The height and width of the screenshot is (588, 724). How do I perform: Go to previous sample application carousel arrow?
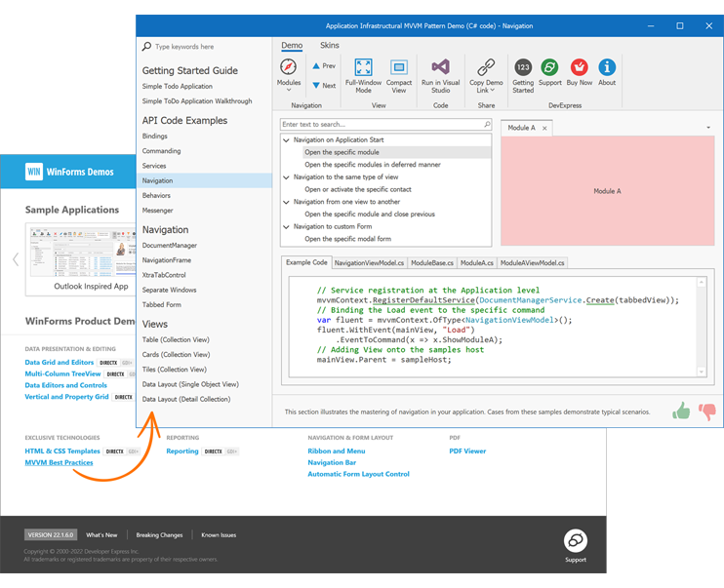click(16, 259)
